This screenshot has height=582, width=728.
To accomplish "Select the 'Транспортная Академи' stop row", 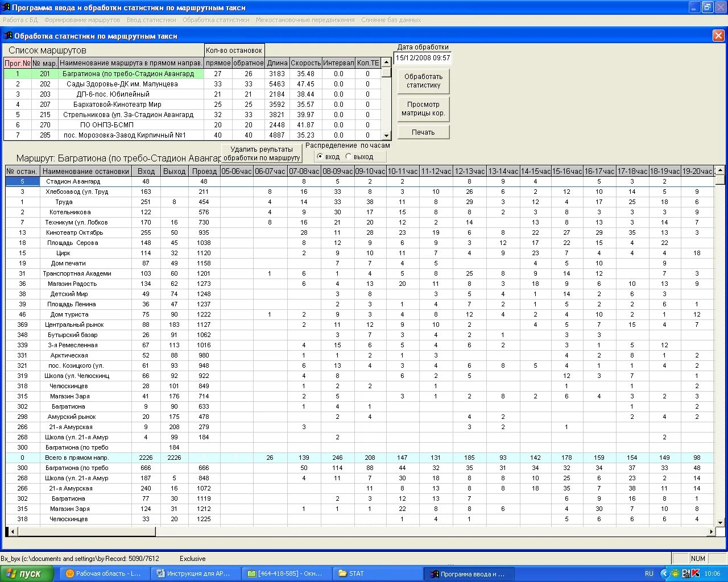I will click(x=360, y=273).
